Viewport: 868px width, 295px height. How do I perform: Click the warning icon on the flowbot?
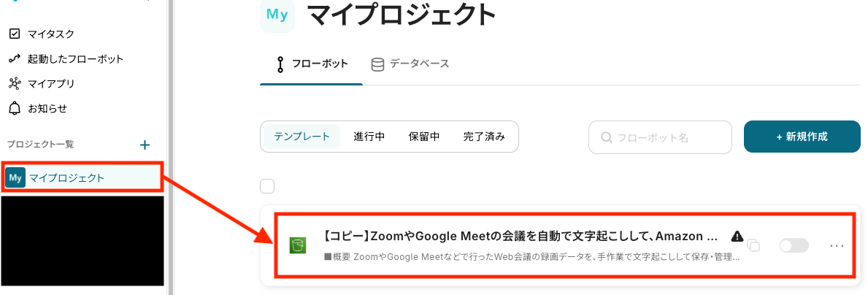[737, 236]
